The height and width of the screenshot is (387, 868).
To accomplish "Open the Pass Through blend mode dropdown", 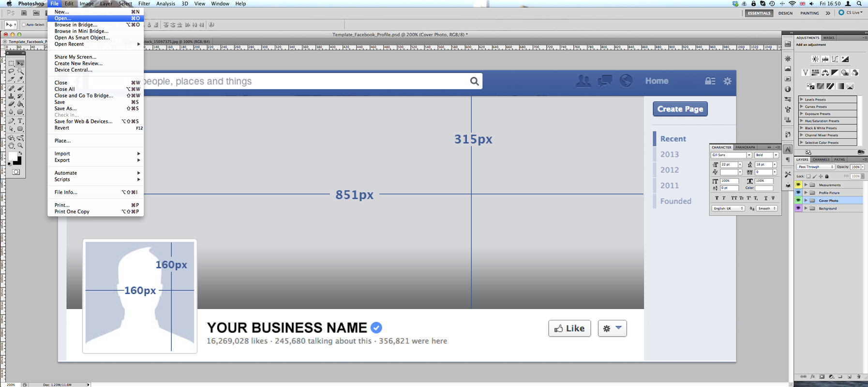I will (816, 167).
